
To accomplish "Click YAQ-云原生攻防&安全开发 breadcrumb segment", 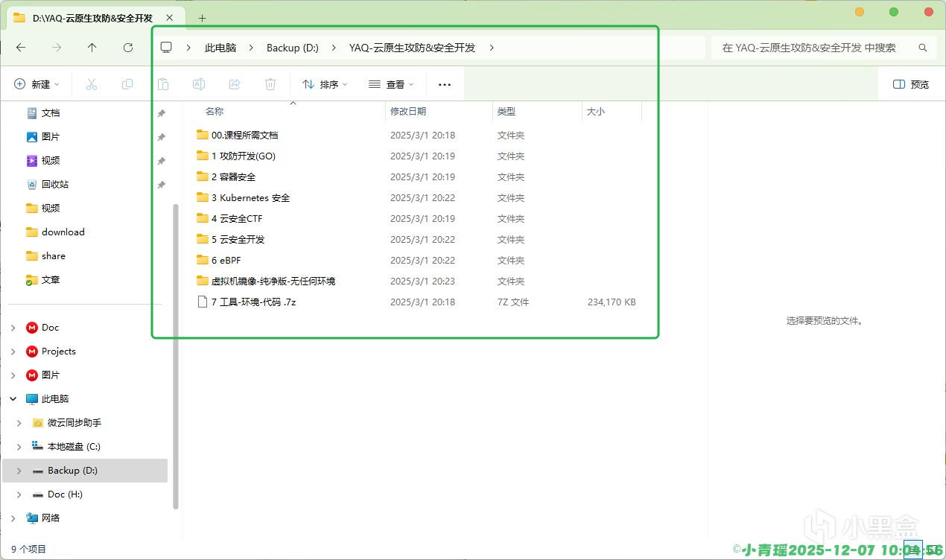I will point(412,47).
